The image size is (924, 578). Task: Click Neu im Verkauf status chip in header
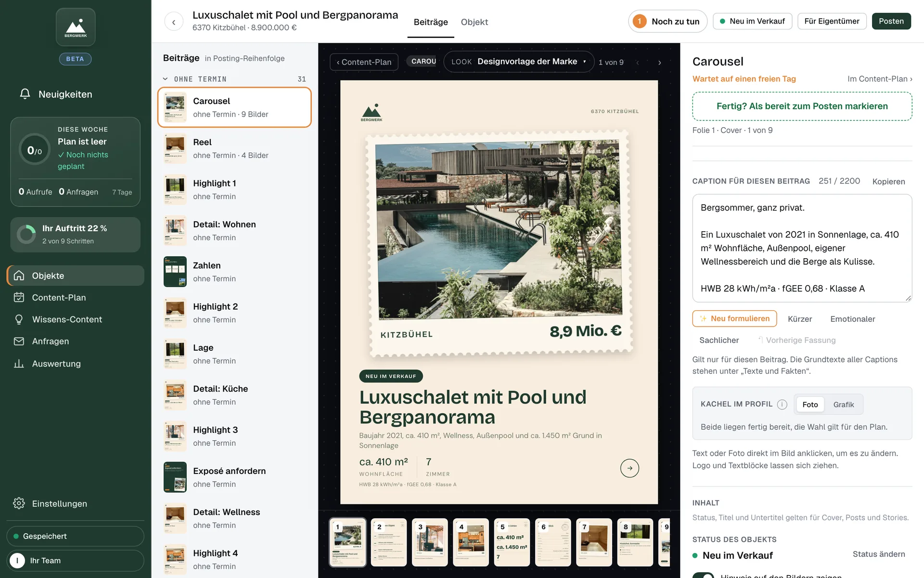pos(752,21)
